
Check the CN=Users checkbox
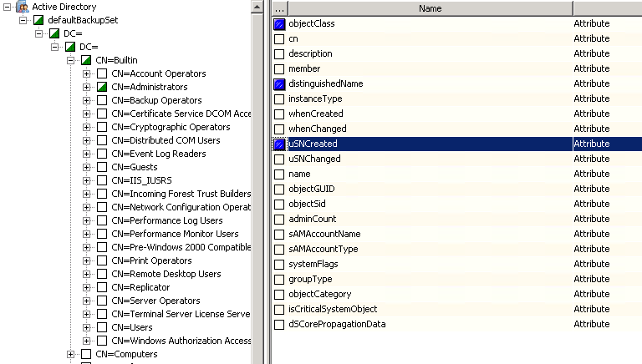102,327
